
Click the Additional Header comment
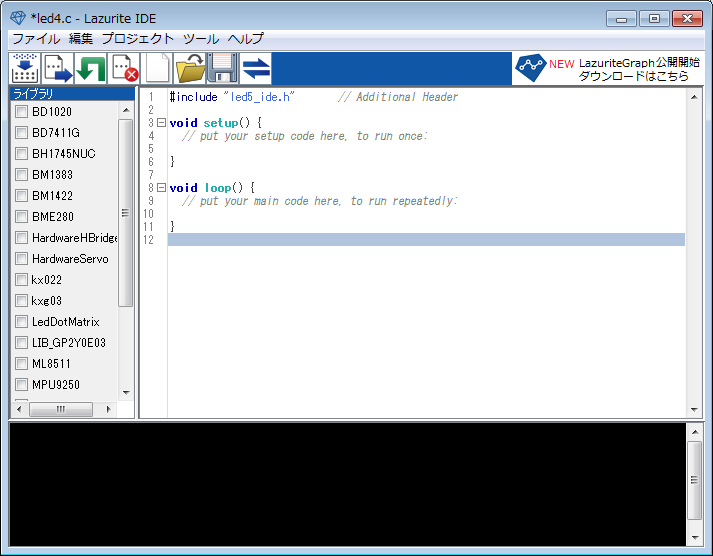coord(398,97)
